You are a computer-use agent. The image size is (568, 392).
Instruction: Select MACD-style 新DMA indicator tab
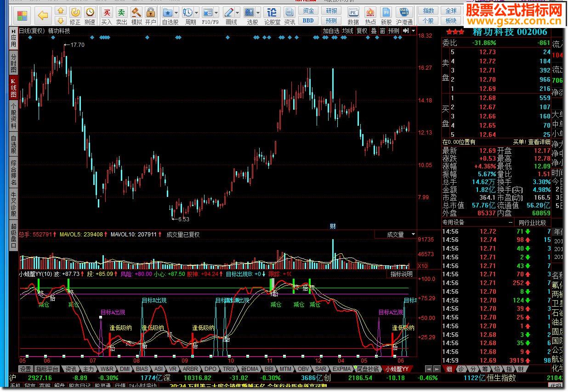point(250,369)
